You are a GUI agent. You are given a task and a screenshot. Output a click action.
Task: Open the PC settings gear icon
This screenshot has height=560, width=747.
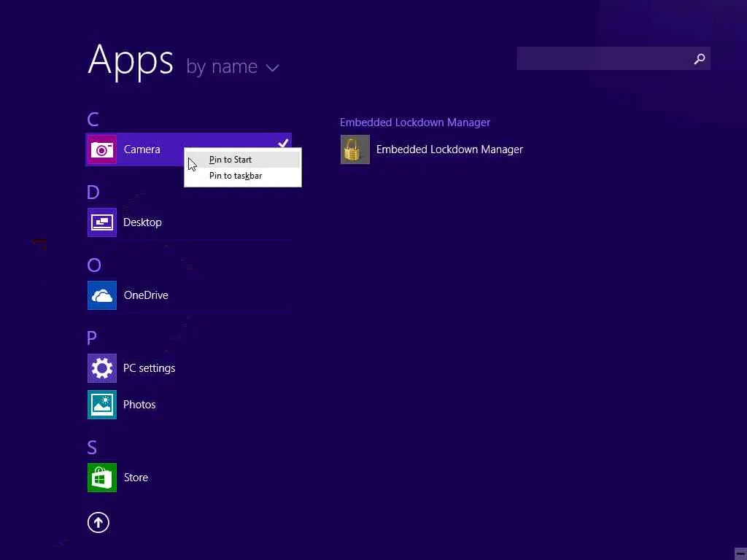click(x=101, y=368)
